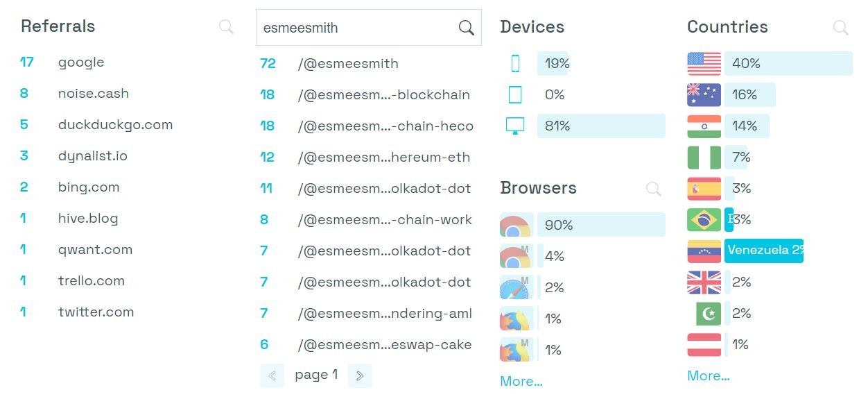The width and height of the screenshot is (868, 406).
Task: Focus the esmeesmith search input field
Action: tap(369, 28)
